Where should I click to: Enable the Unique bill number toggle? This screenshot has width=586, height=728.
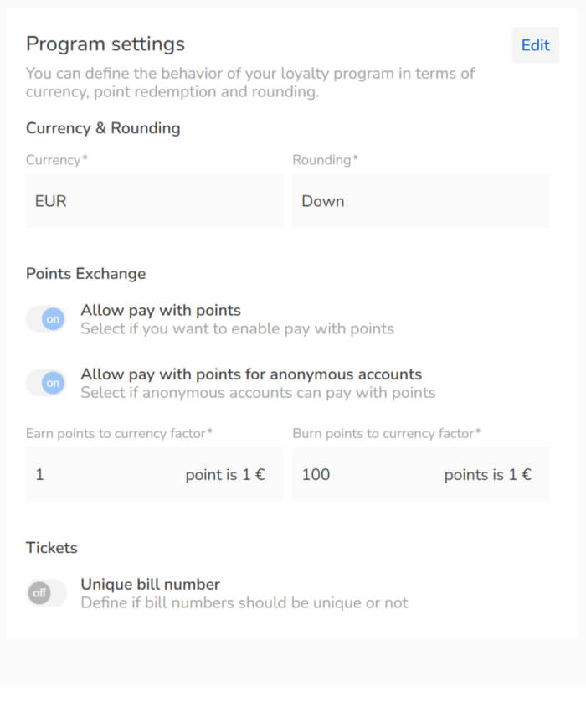click(x=46, y=592)
